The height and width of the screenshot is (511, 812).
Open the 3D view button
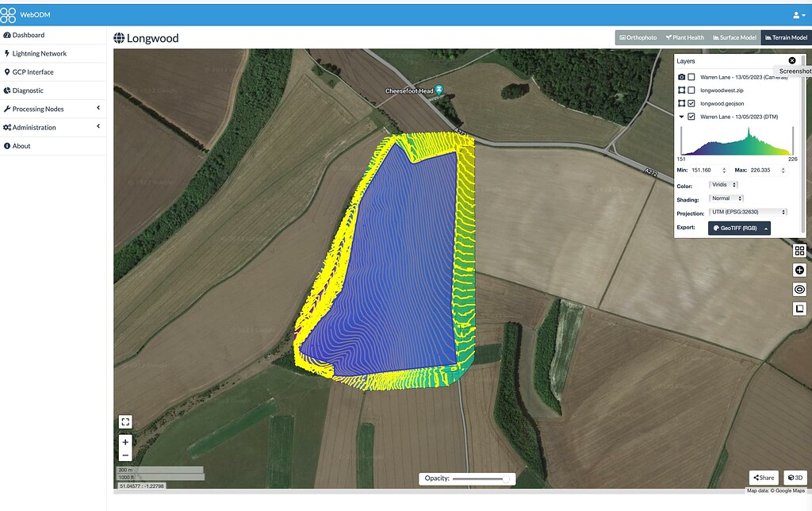tap(795, 477)
